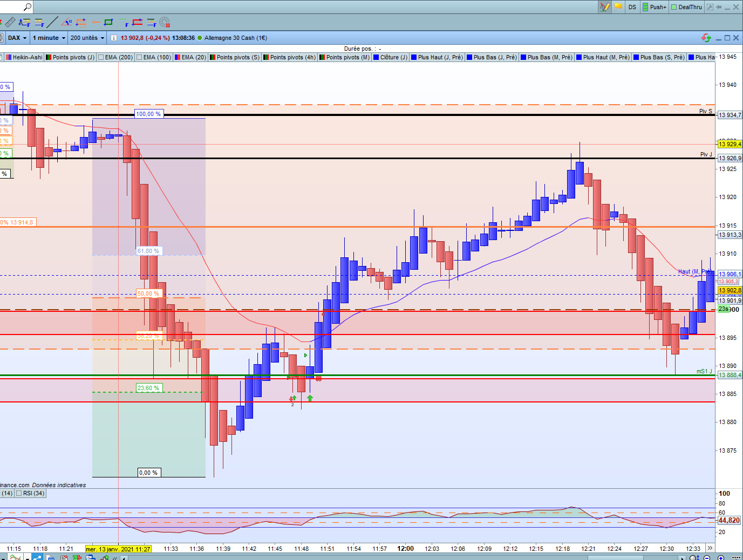Select the red angle drawing tool
Viewport: 743px width, 560px height.
(x=67, y=23)
